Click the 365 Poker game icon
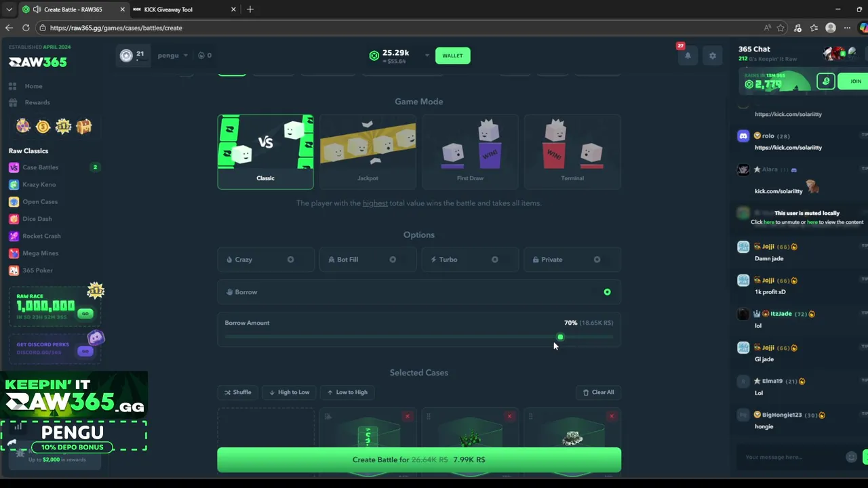868x488 pixels. click(14, 270)
